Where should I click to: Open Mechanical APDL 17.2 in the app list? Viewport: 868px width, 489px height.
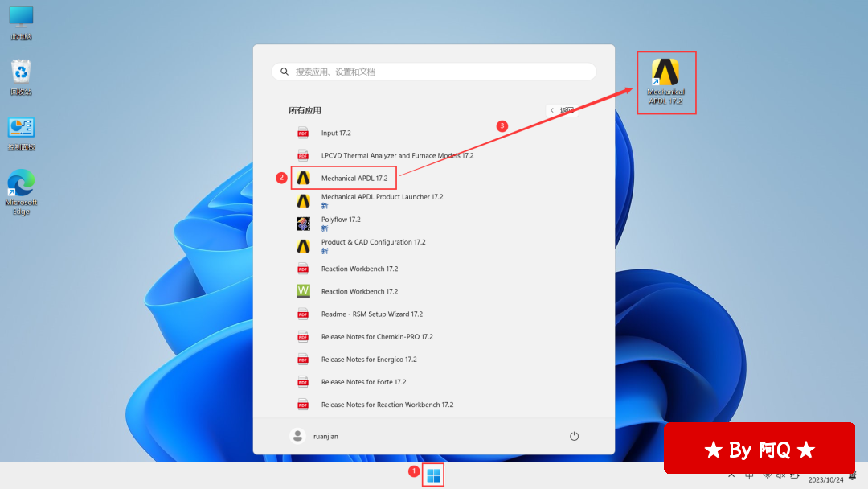(x=354, y=178)
